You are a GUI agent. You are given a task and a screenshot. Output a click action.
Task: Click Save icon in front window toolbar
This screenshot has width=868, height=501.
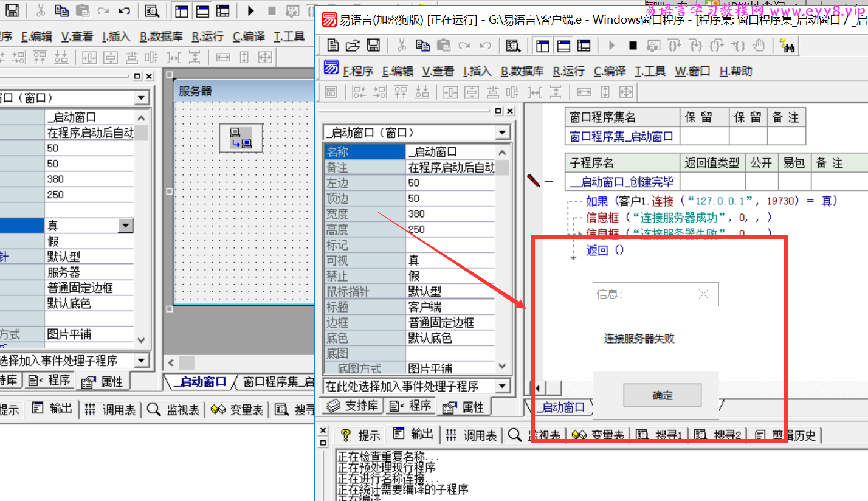(x=373, y=46)
